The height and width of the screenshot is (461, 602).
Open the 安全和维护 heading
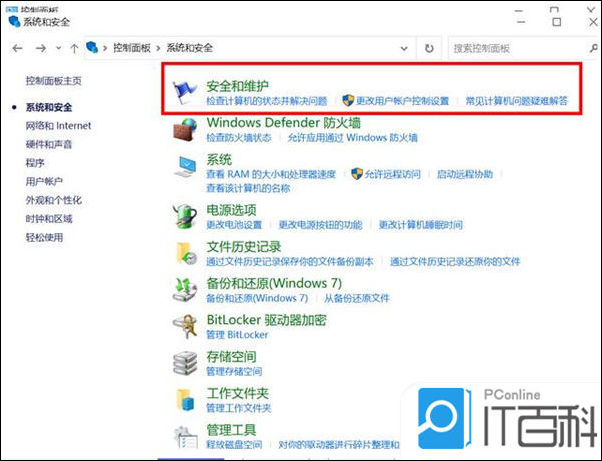click(237, 86)
